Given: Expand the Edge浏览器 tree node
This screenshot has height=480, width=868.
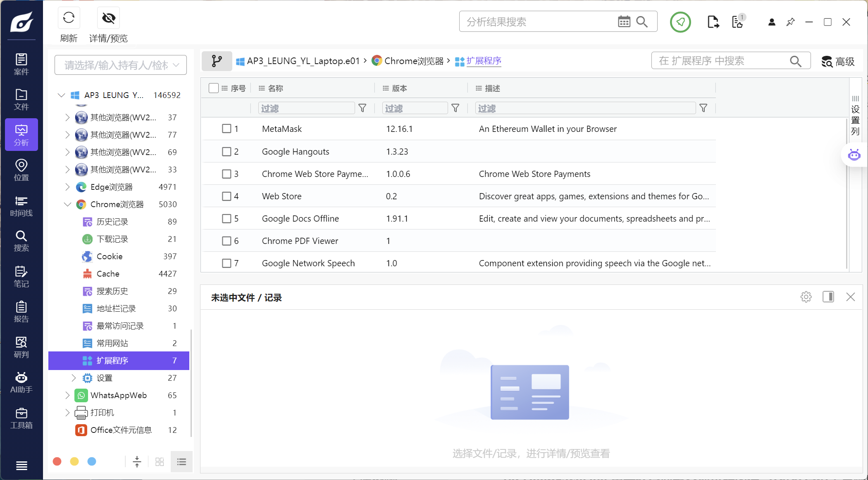Looking at the screenshot, I should pos(67,187).
